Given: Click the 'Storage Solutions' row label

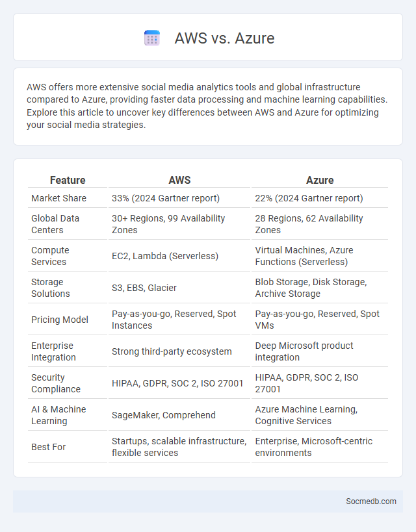Looking at the screenshot, I should point(51,288).
